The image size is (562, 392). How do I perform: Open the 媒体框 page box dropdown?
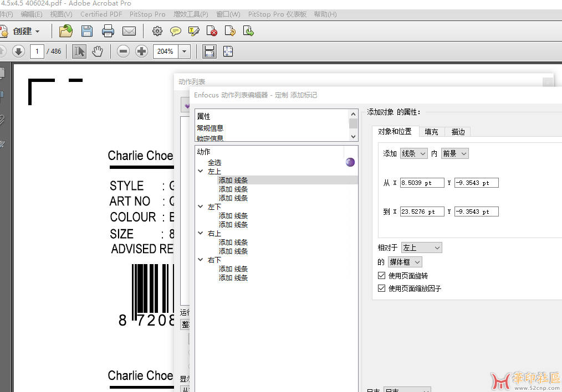[405, 262]
